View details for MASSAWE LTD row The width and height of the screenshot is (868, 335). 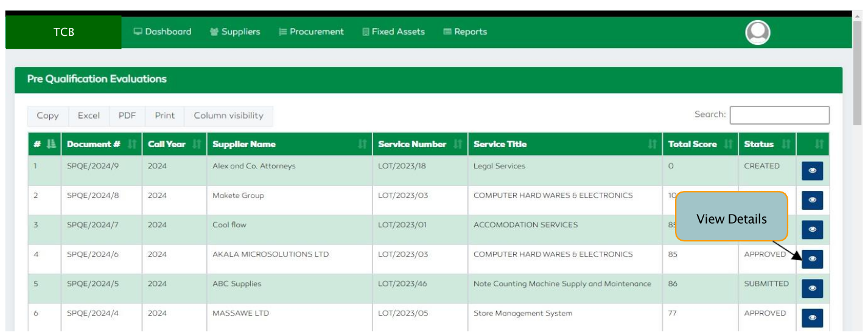click(812, 317)
